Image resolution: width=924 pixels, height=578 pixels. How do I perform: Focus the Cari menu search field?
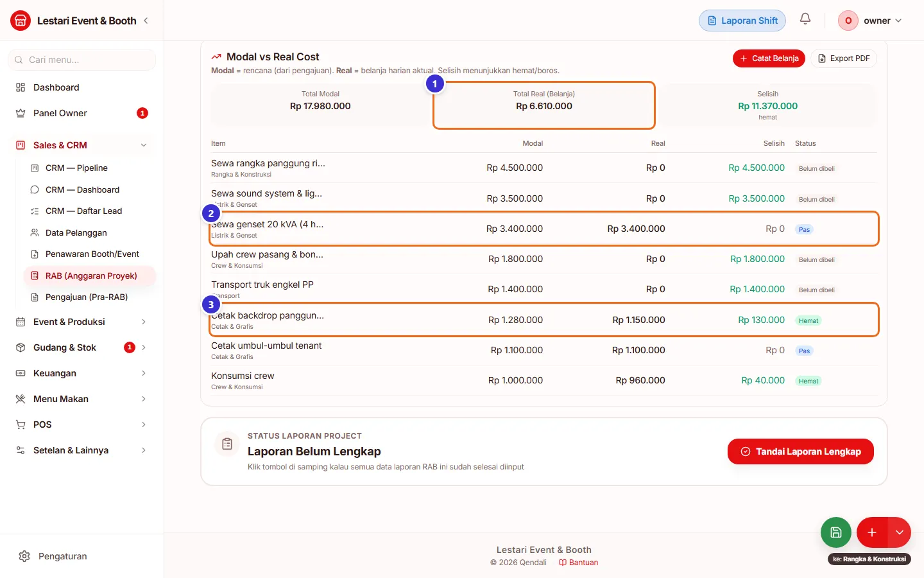point(82,60)
